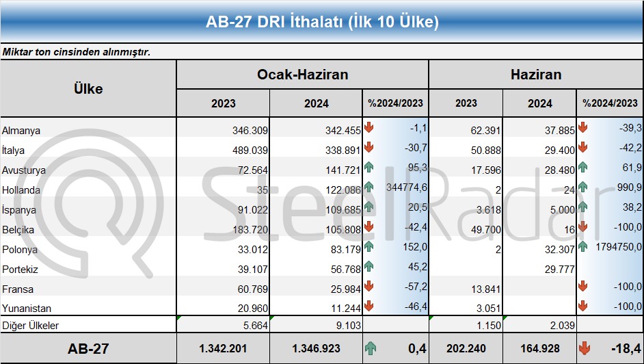Click the Diğer Ülkeler value 9.103

click(316, 326)
